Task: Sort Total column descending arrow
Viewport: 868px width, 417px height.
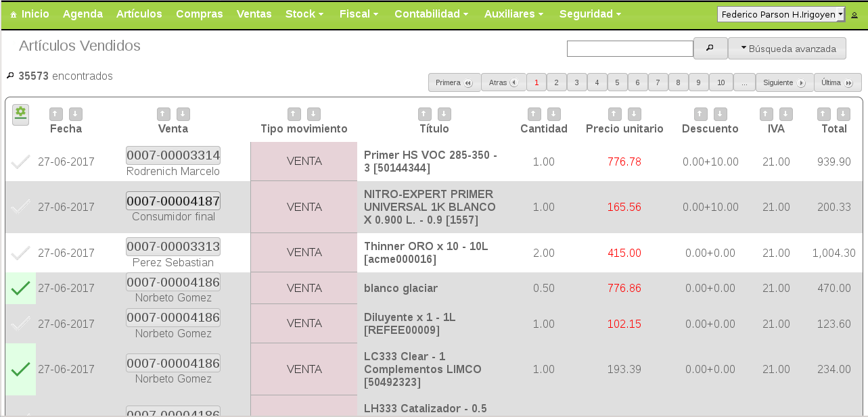Action: [843, 114]
